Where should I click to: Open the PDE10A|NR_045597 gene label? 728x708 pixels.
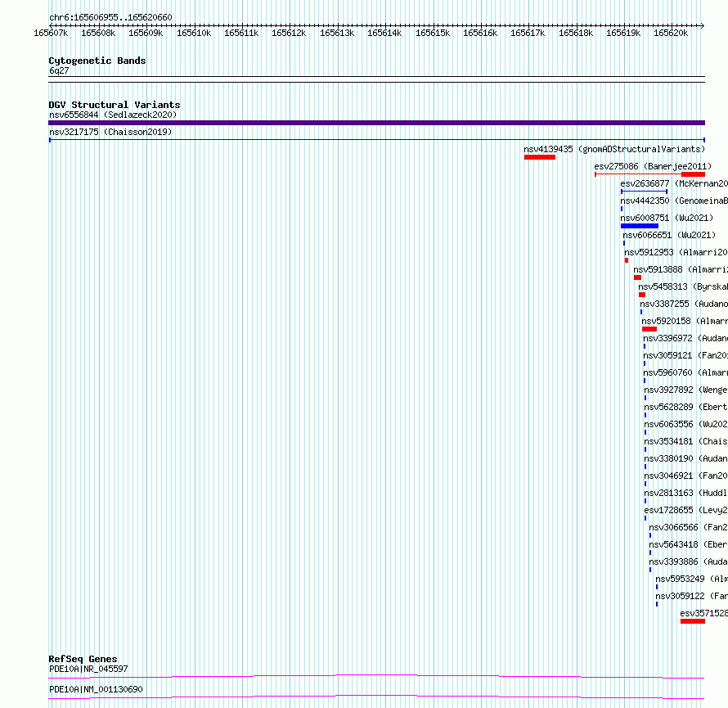click(88, 669)
